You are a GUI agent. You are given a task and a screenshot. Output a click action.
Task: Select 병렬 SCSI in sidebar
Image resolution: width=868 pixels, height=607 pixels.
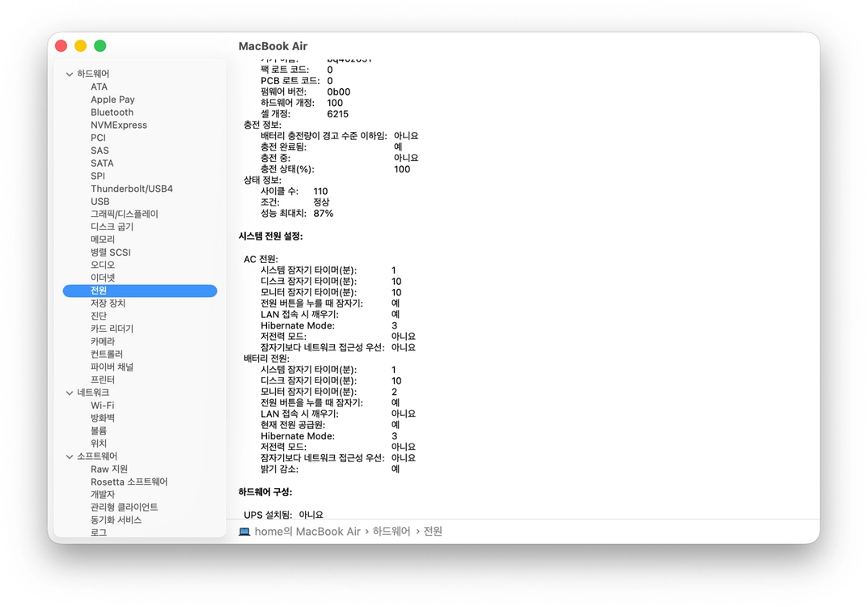click(110, 253)
